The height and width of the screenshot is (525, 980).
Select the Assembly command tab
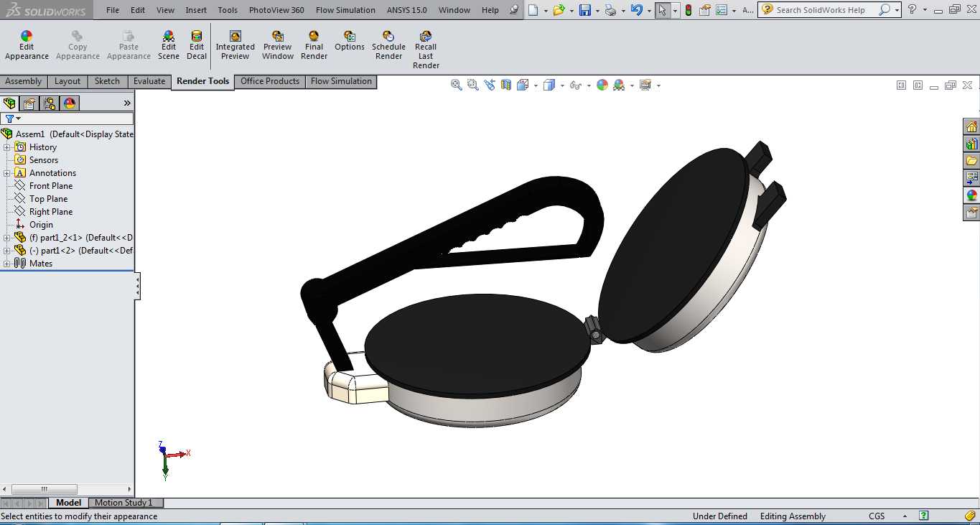pos(24,81)
